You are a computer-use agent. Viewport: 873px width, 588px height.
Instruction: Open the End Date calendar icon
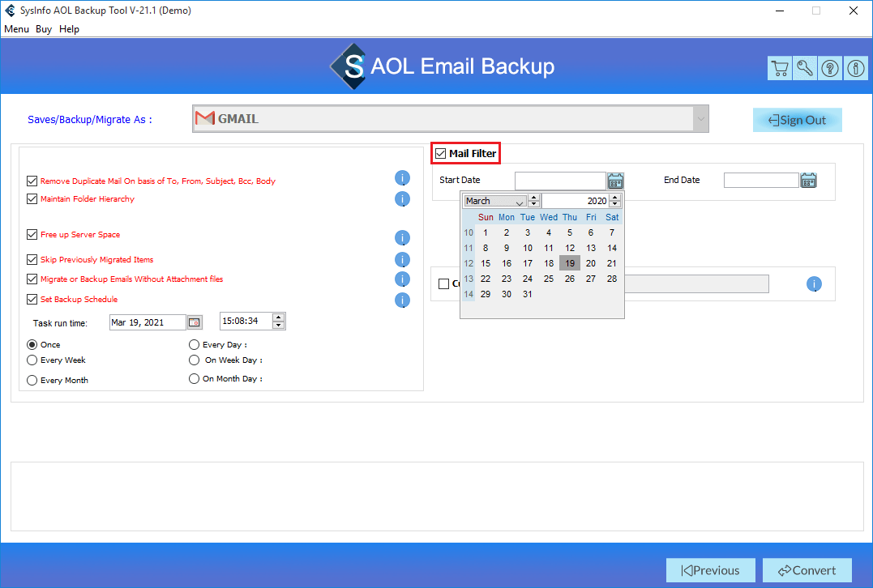coord(808,181)
